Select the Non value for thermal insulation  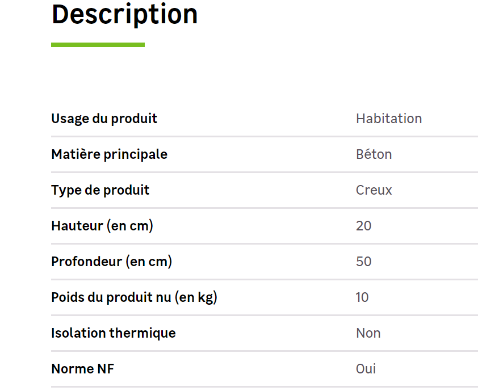(x=368, y=333)
